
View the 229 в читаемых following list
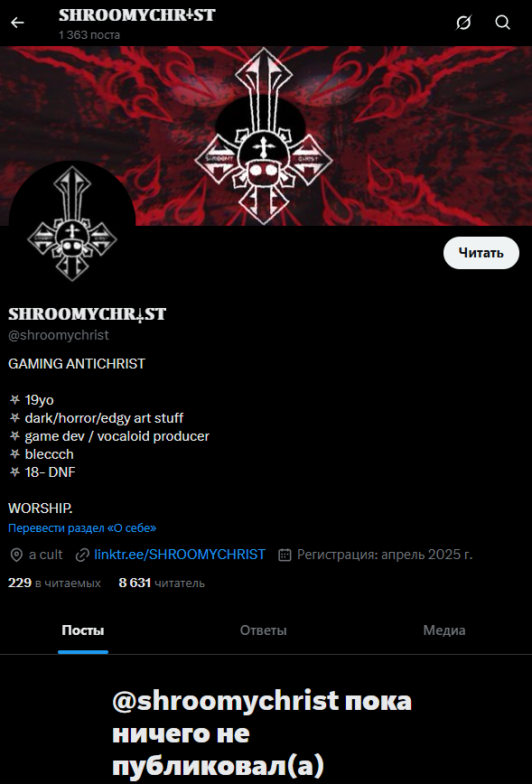(54, 583)
